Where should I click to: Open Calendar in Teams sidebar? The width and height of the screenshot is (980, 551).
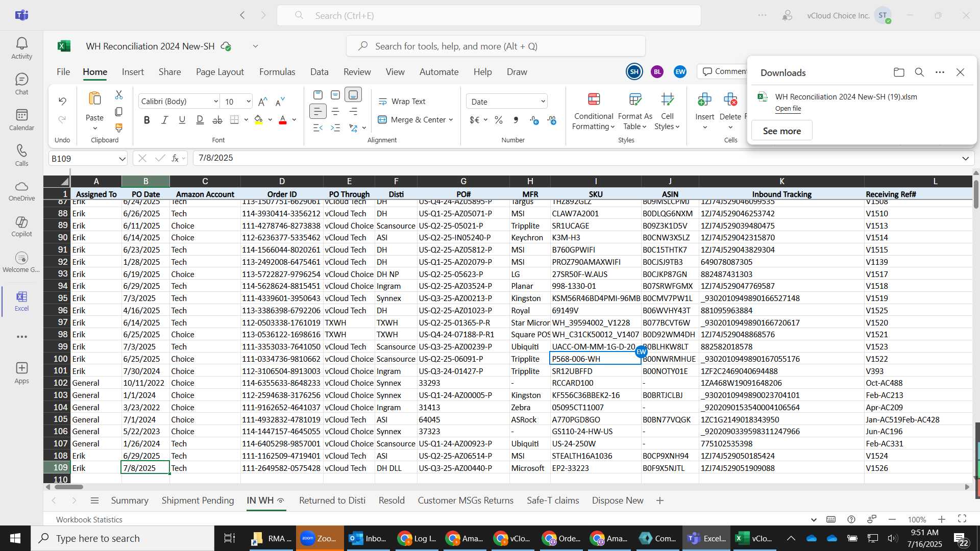coord(21,120)
